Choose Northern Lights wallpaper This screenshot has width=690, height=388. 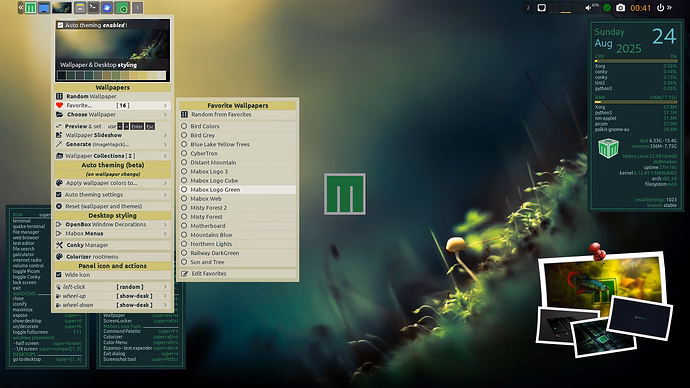238,244
